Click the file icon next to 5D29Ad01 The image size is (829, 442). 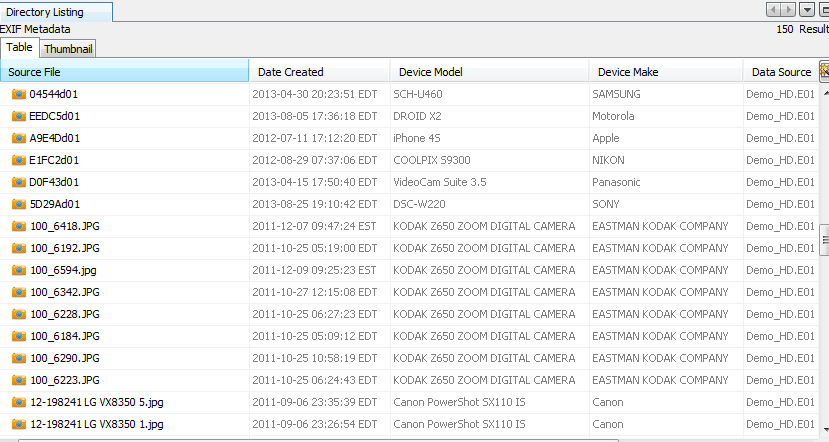tap(18, 204)
